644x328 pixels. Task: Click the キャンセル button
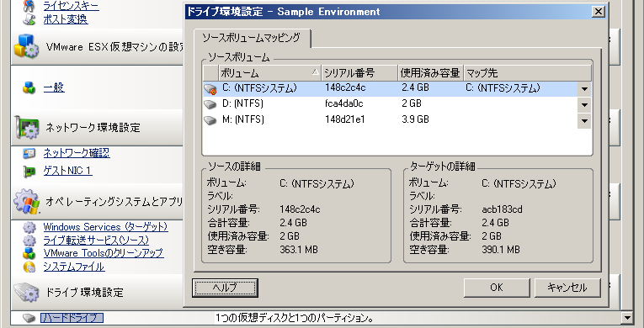(x=567, y=288)
